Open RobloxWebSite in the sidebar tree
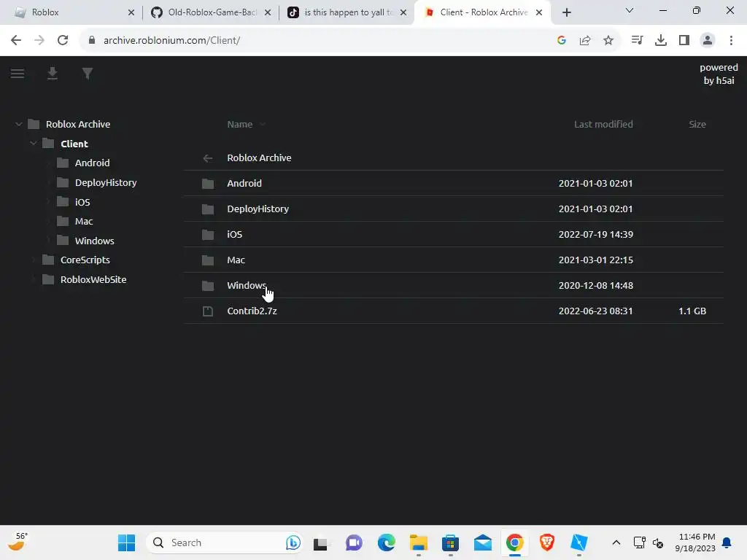 [93, 279]
